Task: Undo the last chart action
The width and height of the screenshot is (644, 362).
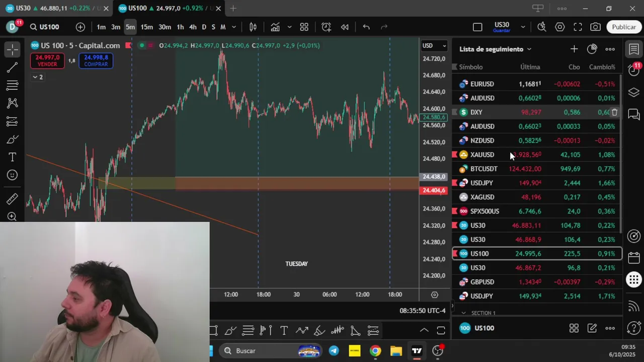Action: coord(366,27)
